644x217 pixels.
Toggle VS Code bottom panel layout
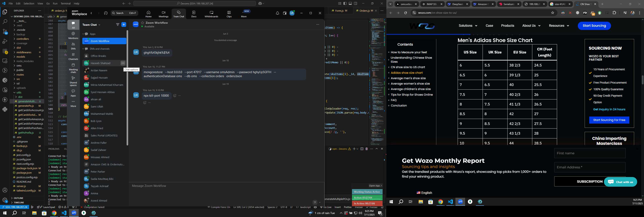tap(350, 3)
